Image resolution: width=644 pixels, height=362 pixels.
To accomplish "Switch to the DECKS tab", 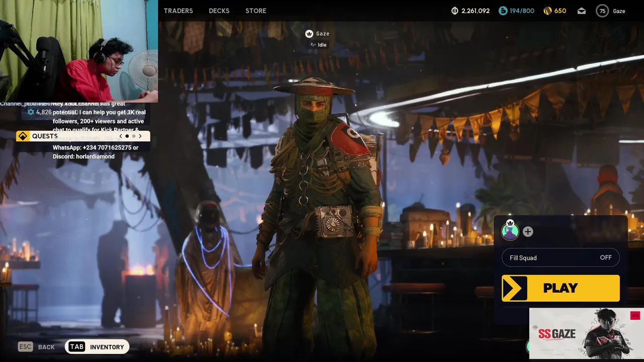I will tap(219, 11).
